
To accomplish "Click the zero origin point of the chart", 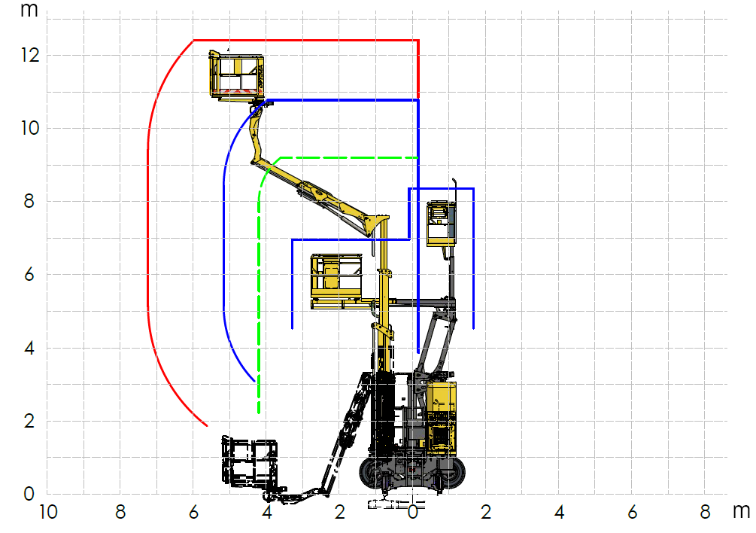I will pyautogui.click(x=414, y=495).
